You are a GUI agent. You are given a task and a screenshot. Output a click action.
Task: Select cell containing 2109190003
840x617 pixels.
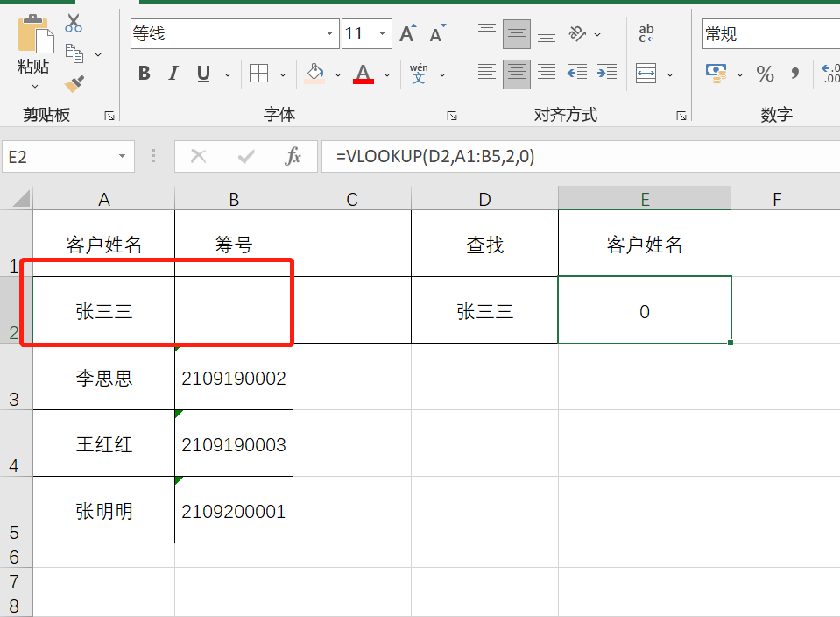pos(234,443)
